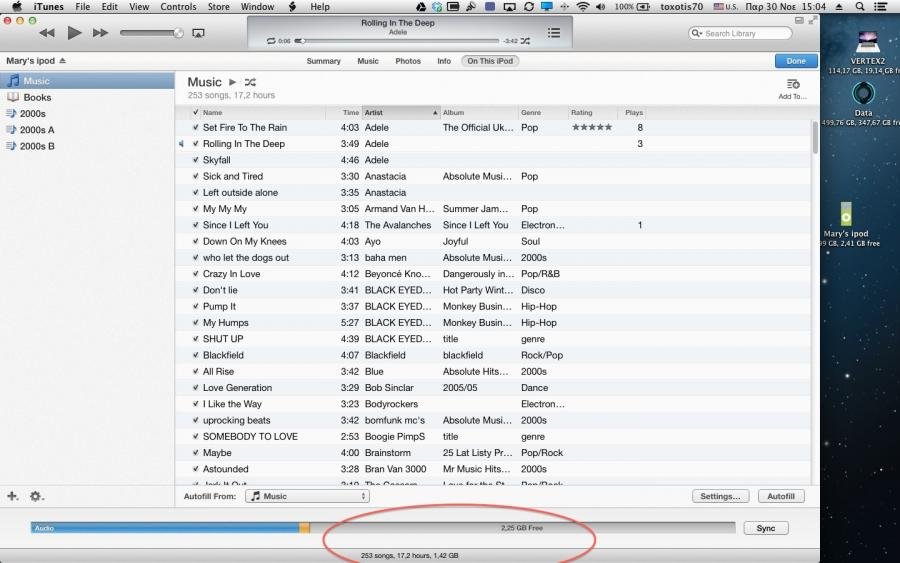Open the Controls menu
This screenshot has width=900, height=563.
178,7
